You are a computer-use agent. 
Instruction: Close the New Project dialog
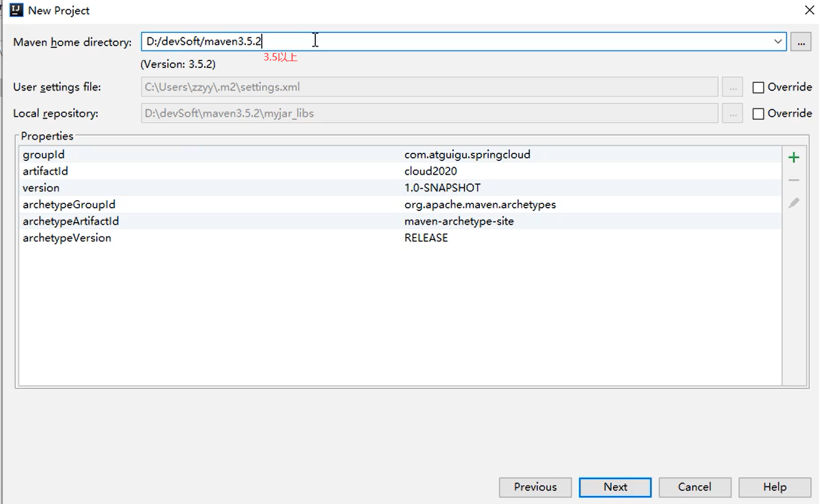tap(809, 10)
